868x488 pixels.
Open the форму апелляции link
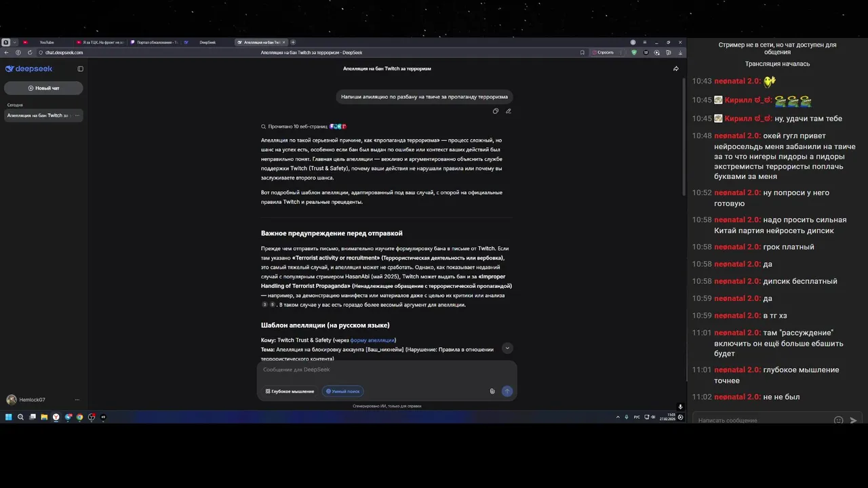point(372,340)
